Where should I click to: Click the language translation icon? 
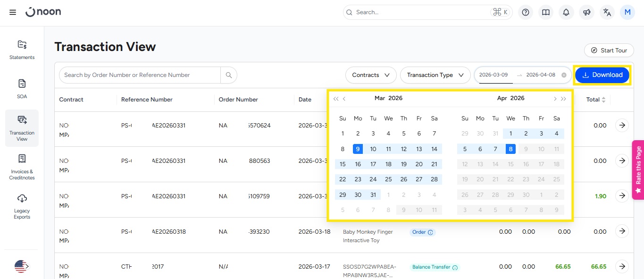[x=607, y=12]
